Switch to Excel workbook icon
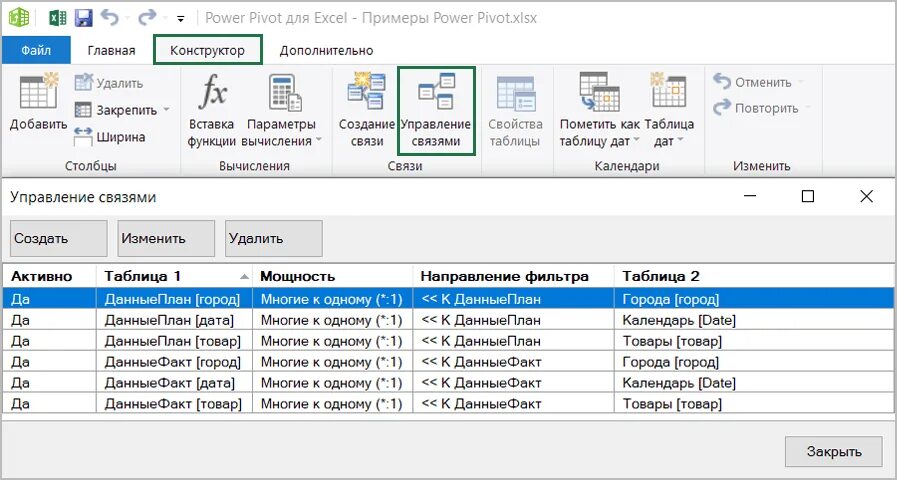 (x=57, y=18)
